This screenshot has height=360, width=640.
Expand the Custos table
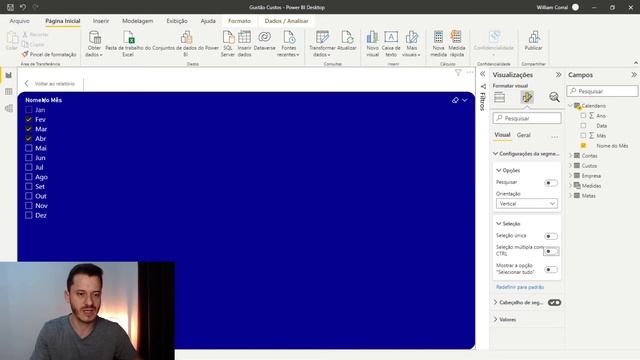click(571, 166)
